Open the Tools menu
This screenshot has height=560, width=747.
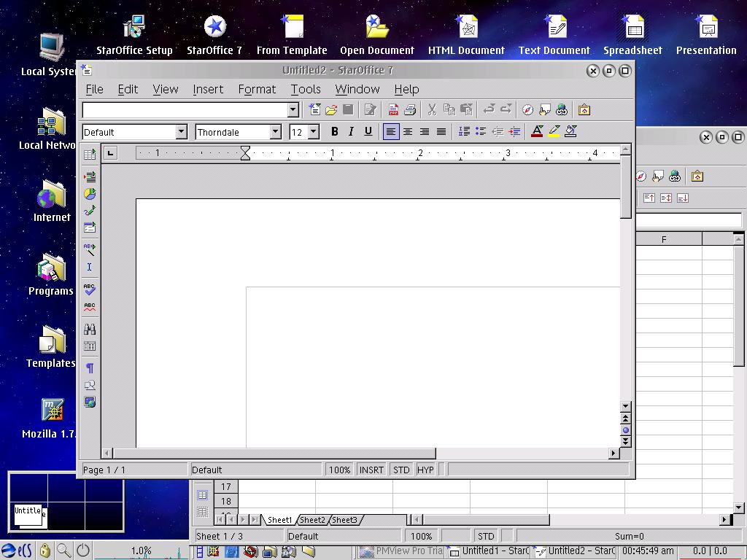pyautogui.click(x=305, y=89)
